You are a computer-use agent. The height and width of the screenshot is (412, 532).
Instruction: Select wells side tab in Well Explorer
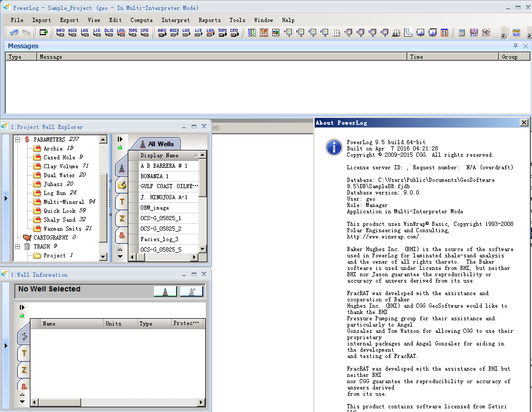pos(121,168)
